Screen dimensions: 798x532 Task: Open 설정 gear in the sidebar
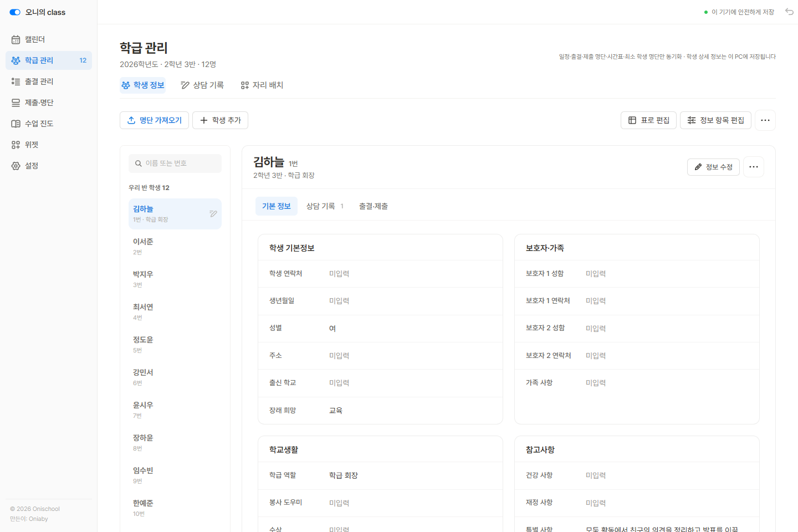pyautogui.click(x=49, y=166)
